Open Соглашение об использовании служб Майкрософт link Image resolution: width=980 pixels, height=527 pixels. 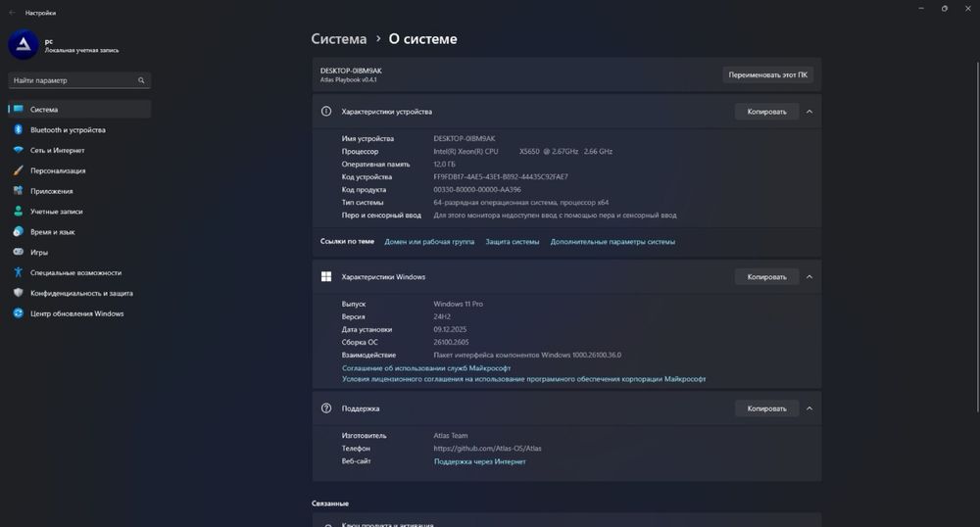426,367
